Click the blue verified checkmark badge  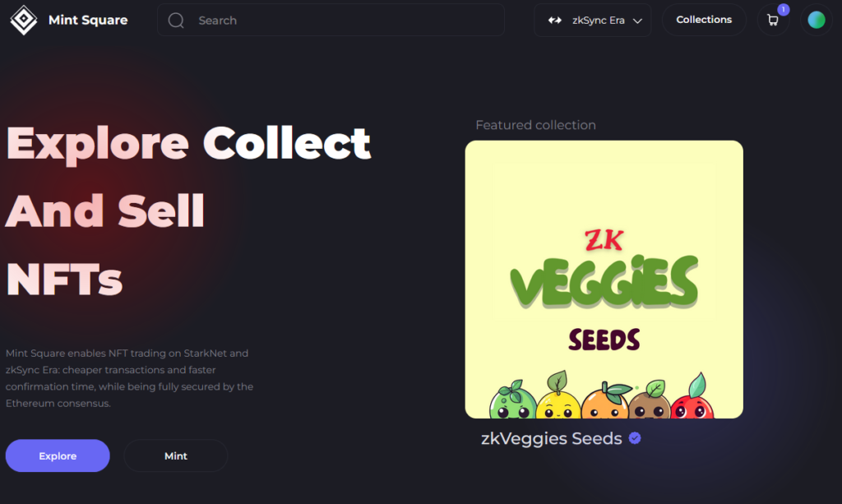point(635,438)
